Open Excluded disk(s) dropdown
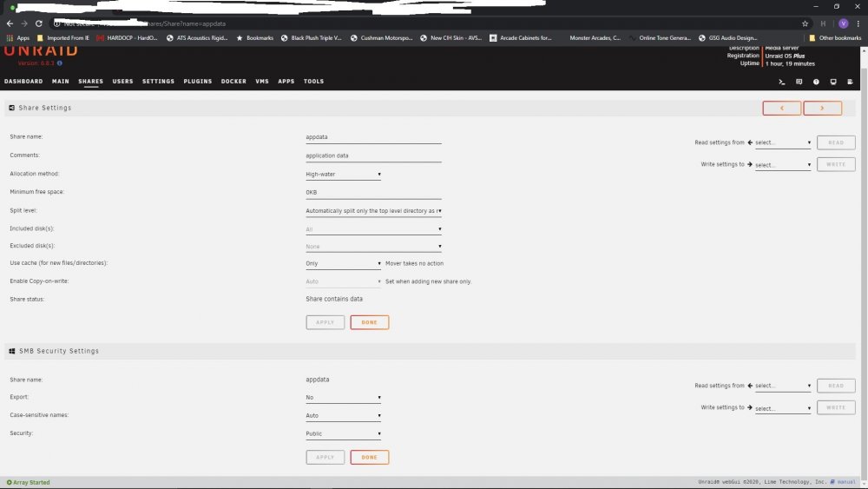This screenshot has height=489, width=868. coord(373,247)
